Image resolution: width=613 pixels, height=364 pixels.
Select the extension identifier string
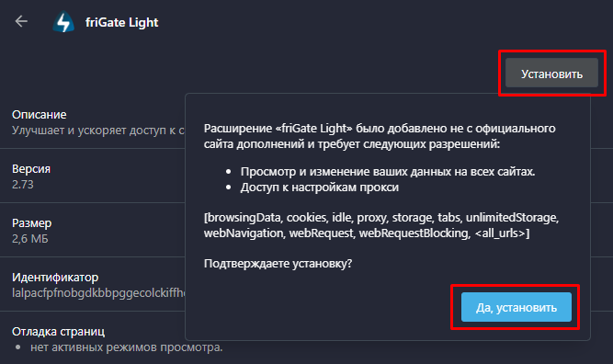(98, 293)
